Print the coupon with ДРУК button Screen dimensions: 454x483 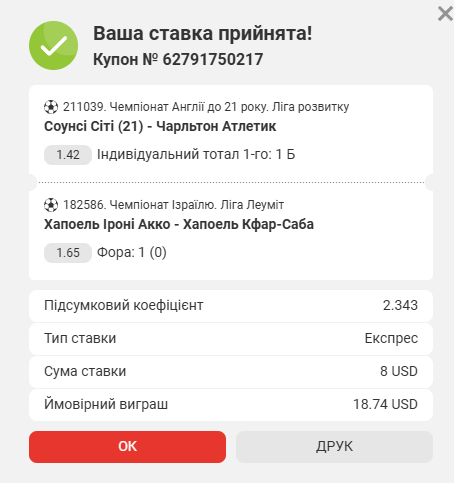coord(334,447)
